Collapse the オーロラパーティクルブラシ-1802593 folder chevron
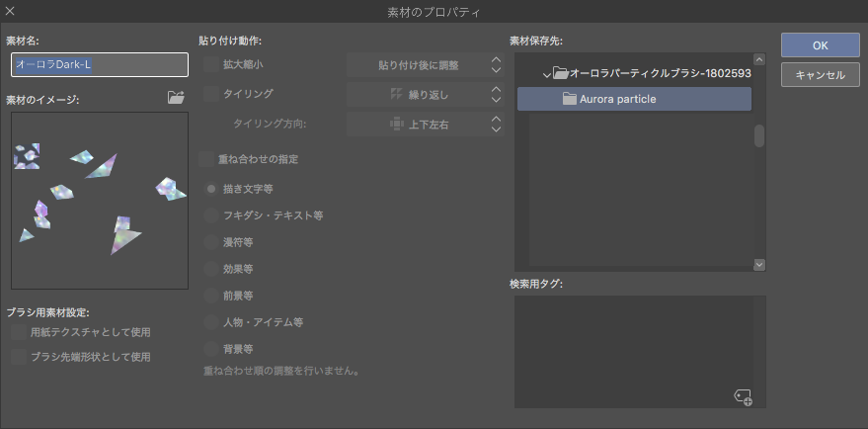Image resolution: width=868 pixels, height=429 pixels. 547,73
